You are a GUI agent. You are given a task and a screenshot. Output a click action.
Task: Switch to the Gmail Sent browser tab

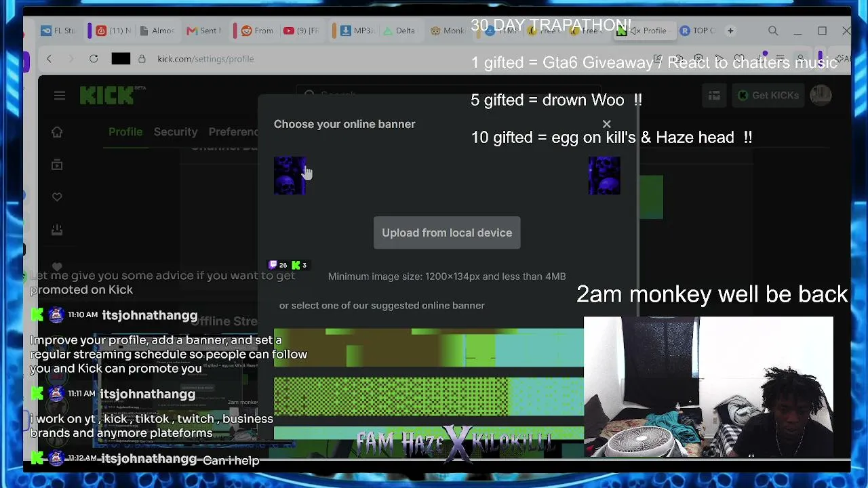(204, 30)
